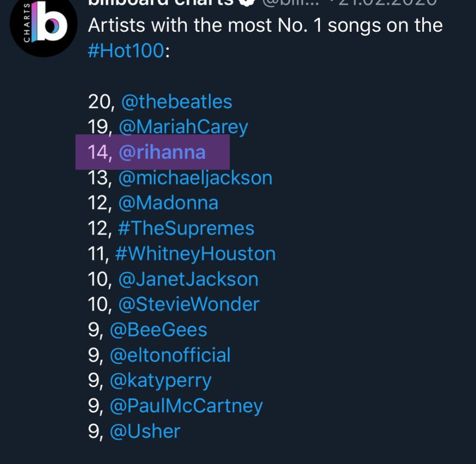
Task: Open the @BeeGees profile
Action: (158, 330)
